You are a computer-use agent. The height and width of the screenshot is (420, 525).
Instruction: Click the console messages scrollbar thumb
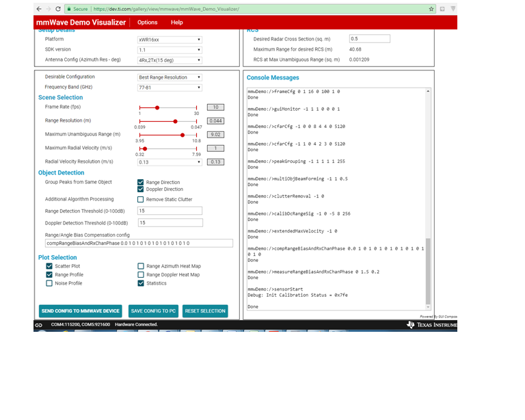click(428, 271)
